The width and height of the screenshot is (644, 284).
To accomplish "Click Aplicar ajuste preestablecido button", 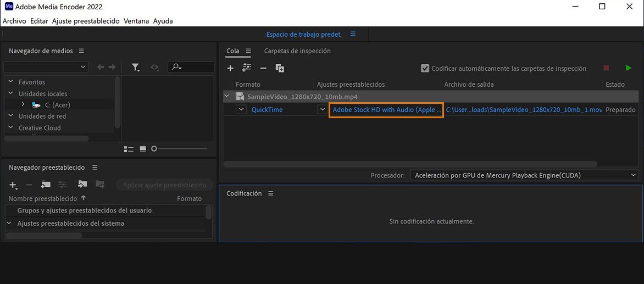I will (165, 185).
